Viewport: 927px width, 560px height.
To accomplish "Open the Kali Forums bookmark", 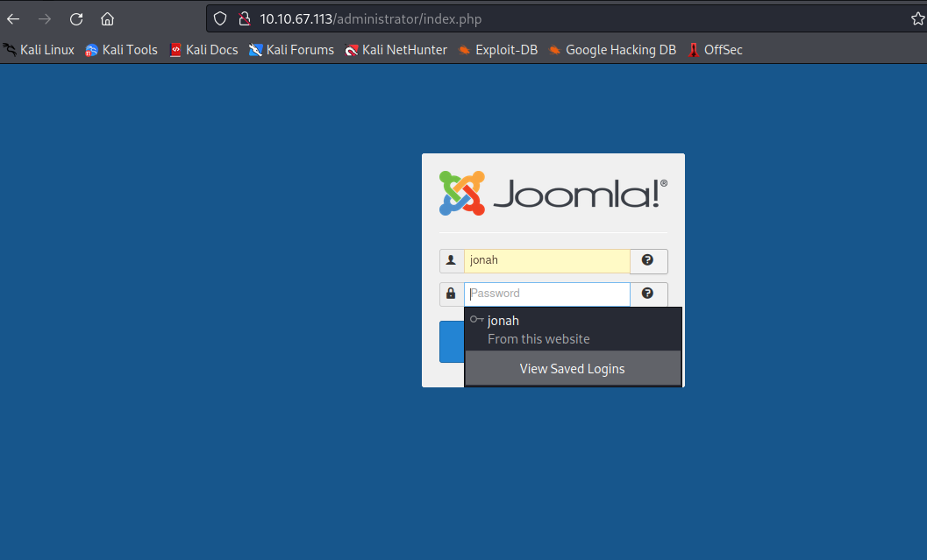I will coord(291,50).
